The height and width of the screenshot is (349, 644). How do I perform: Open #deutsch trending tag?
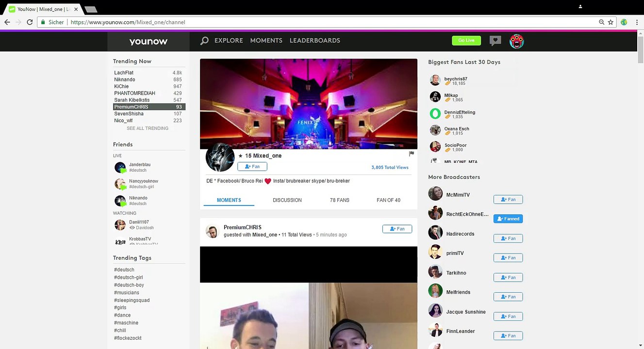click(124, 270)
